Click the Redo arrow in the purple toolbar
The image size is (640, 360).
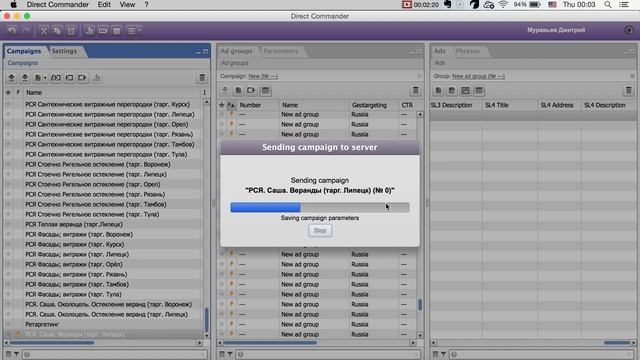tap(26, 31)
